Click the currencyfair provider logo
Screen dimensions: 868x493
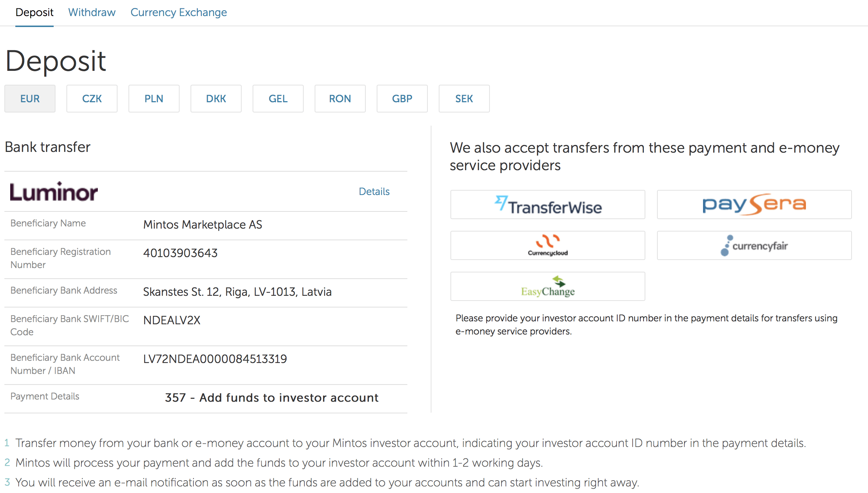click(754, 245)
